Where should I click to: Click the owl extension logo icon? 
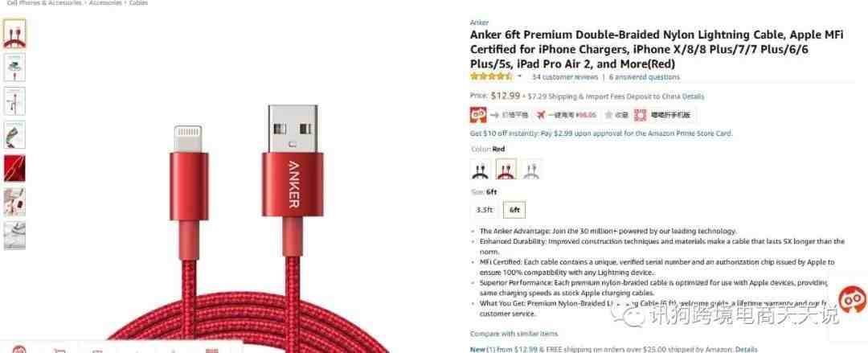[x=478, y=115]
